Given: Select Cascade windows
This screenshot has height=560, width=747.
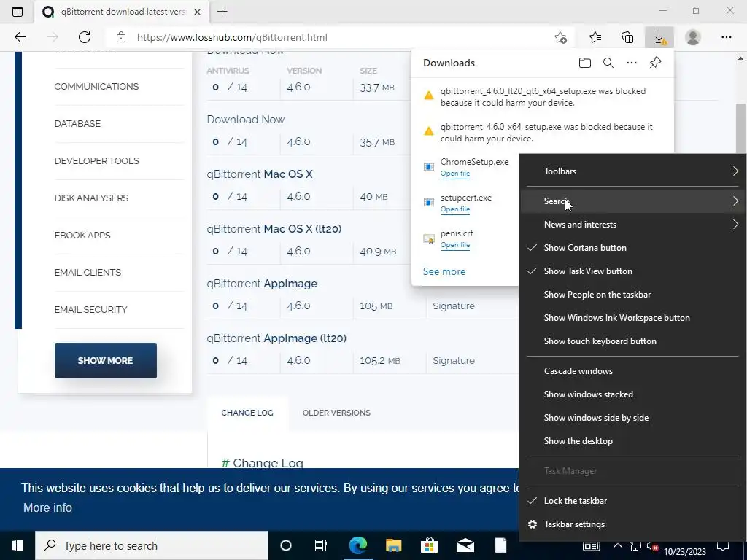Looking at the screenshot, I should coord(632,371).
